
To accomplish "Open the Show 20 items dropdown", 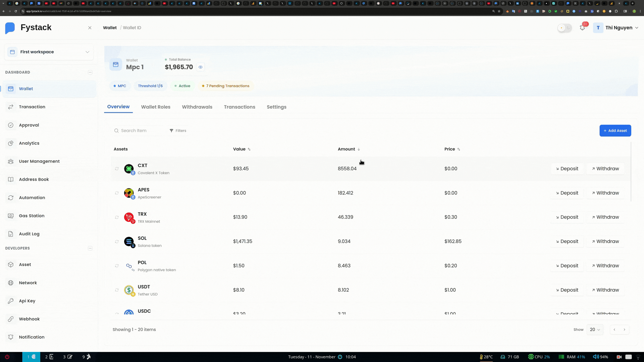I will pos(594,329).
